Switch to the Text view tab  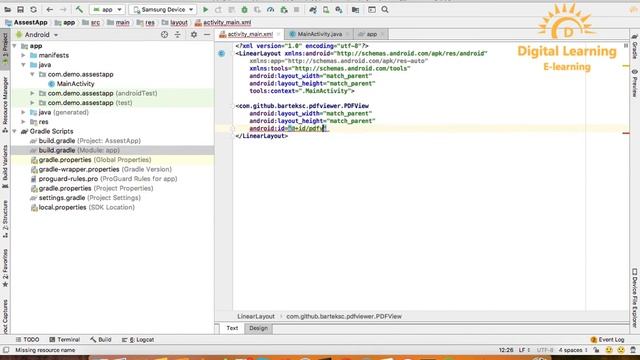232,328
